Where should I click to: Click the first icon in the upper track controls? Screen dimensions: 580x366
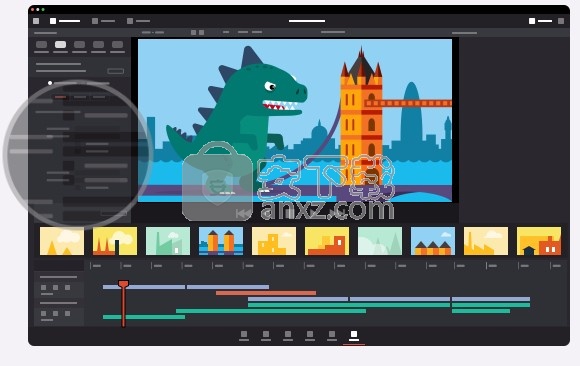pos(44,288)
